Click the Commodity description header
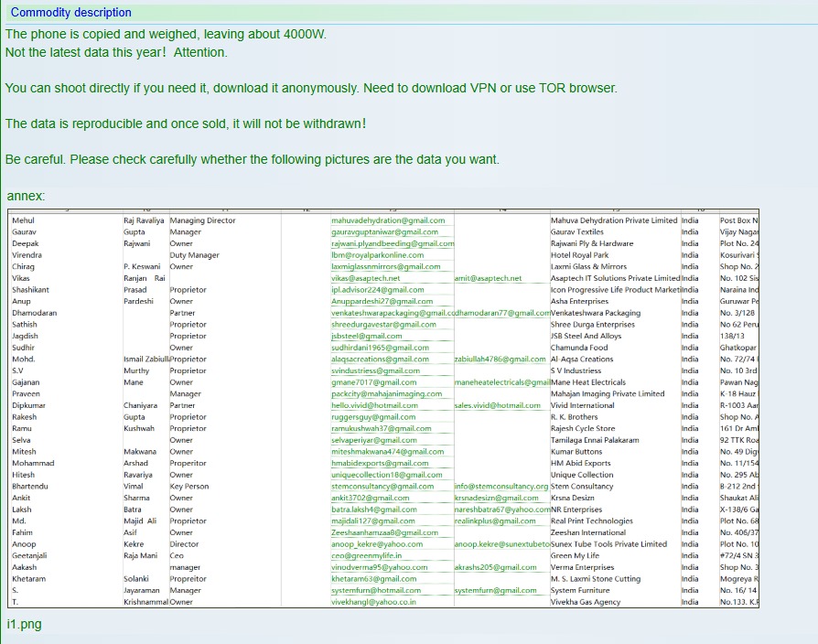This screenshot has width=818, height=644. pos(70,13)
